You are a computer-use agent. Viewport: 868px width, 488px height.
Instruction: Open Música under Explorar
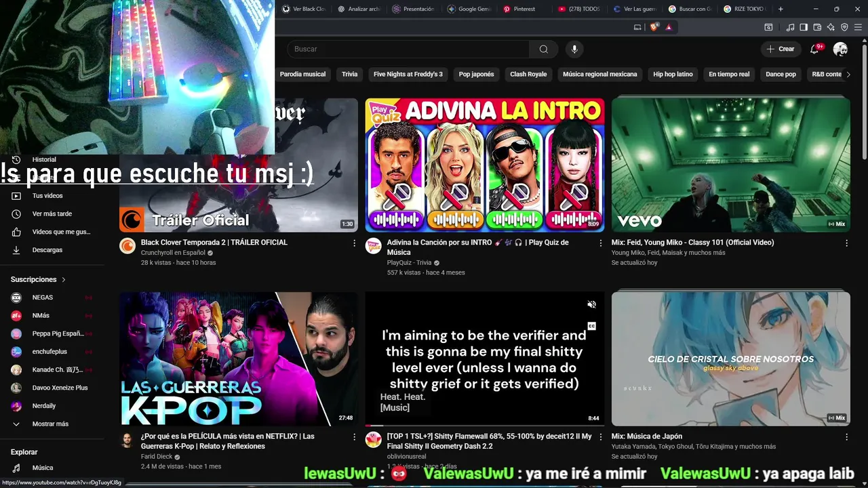point(52,468)
